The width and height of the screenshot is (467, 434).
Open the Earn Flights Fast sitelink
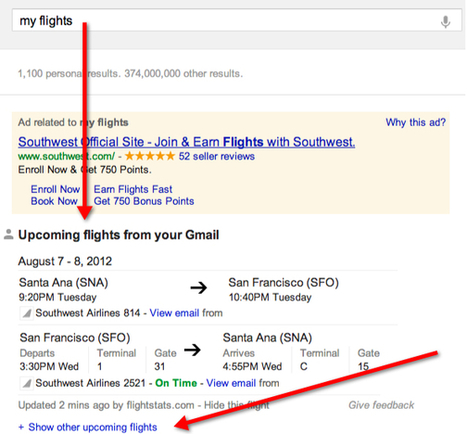[x=133, y=189]
